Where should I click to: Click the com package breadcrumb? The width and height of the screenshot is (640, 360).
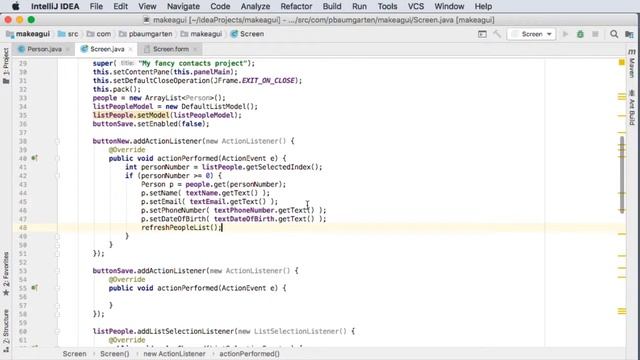coord(99,34)
